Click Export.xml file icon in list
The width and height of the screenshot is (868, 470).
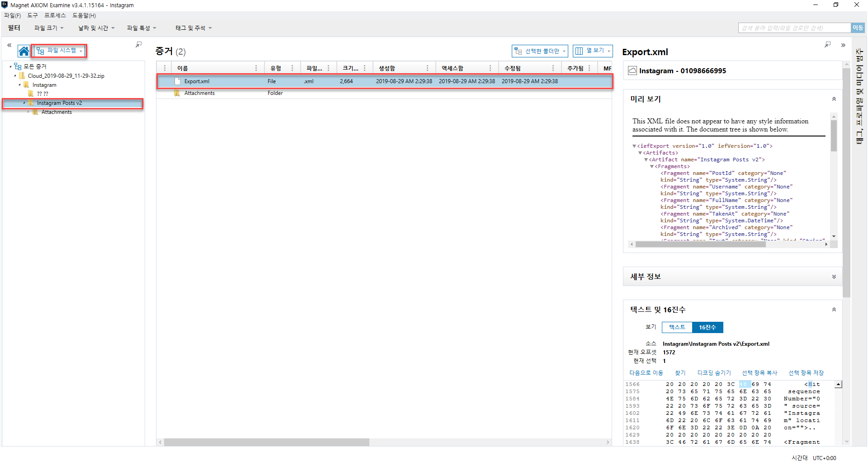click(178, 81)
